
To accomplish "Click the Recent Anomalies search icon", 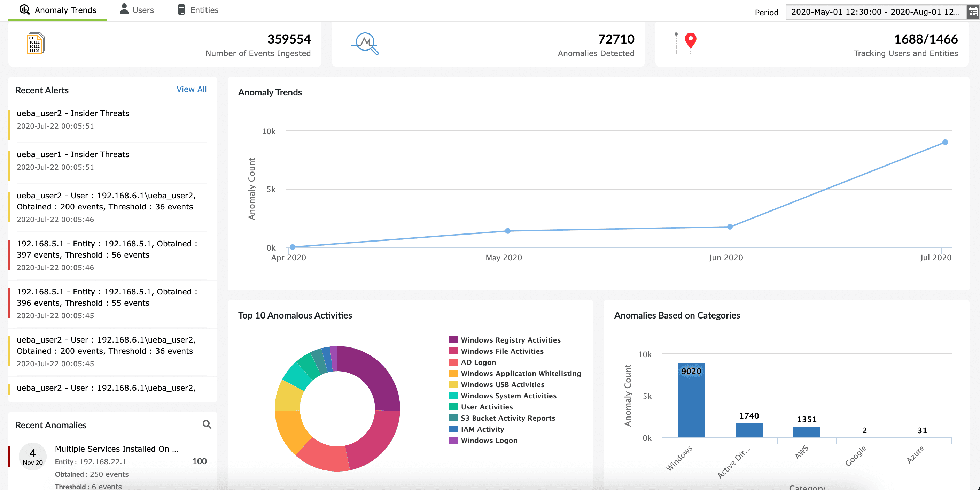I will pos(207,424).
